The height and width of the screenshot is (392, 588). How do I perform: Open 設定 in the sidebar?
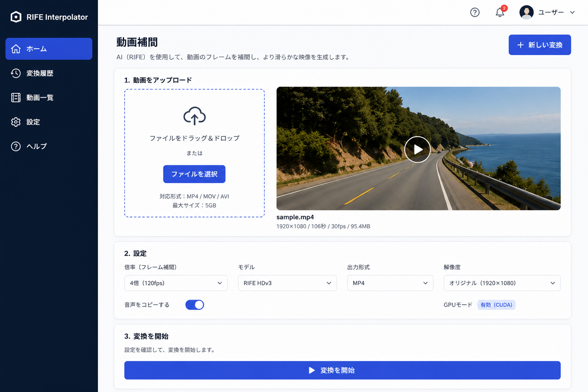tap(49, 122)
